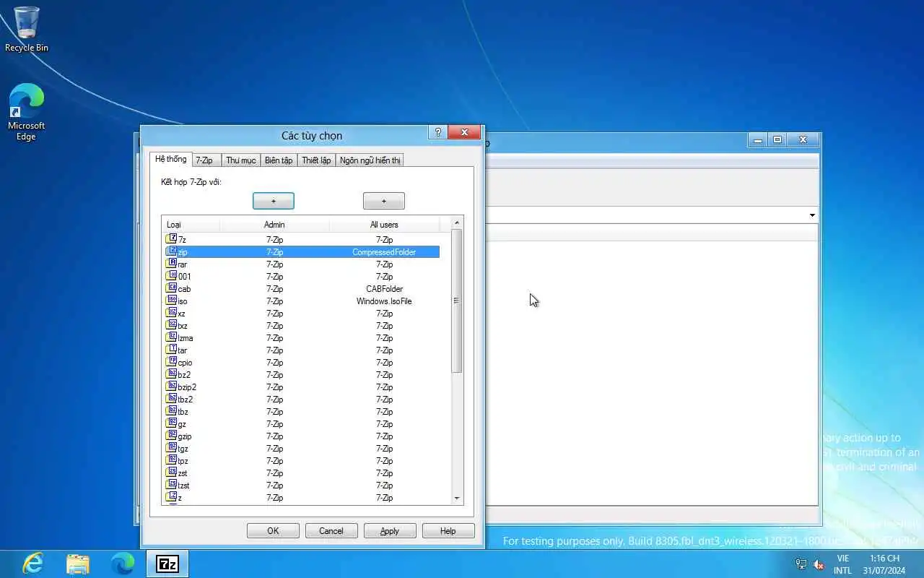Select the tzst file type icon
The image size is (924, 578).
[172, 485]
